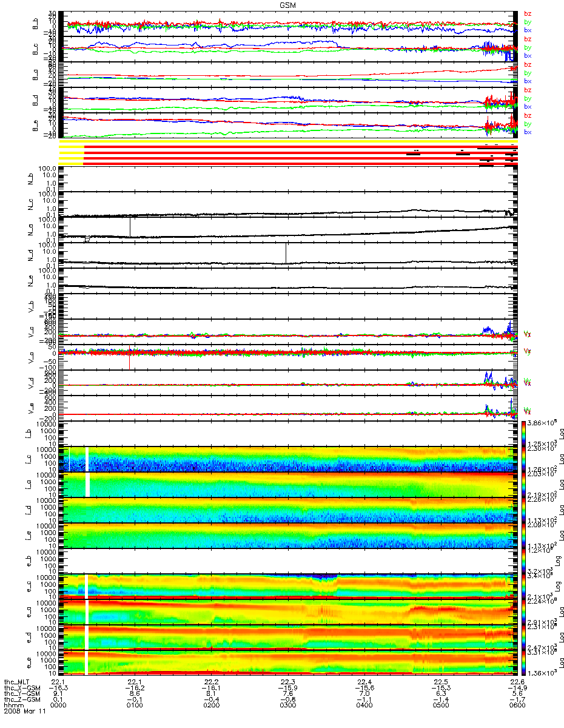Click the thc_MLT row label
Viewport: 564px width, 728px height.
pos(15,681)
